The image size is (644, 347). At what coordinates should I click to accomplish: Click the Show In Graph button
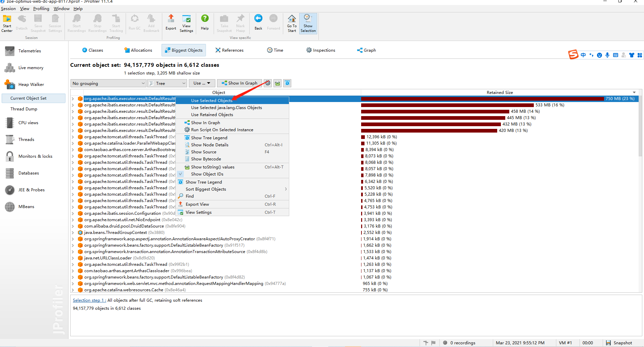pos(240,83)
